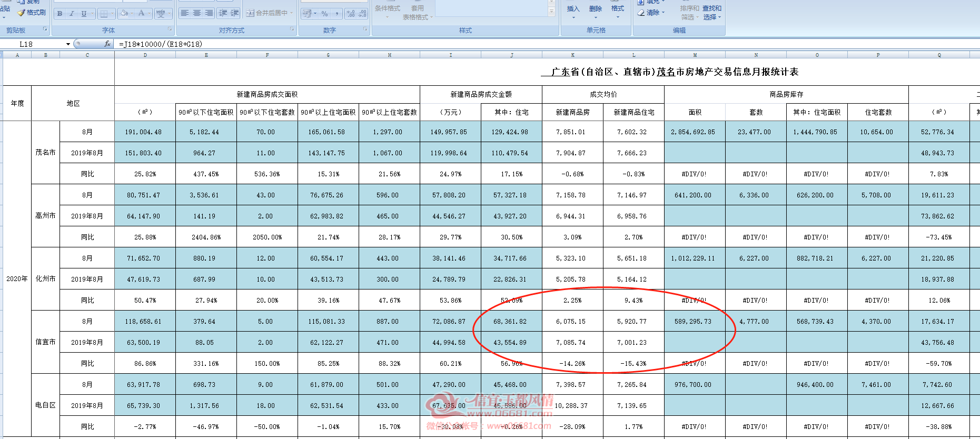This screenshot has height=439, width=980.
Task: Click the Format Painter (格式刷) button
Action: tap(32, 12)
